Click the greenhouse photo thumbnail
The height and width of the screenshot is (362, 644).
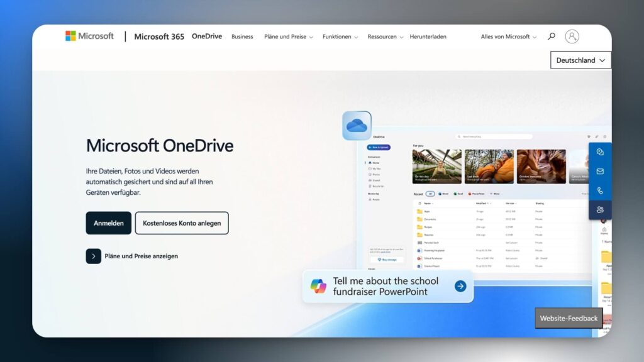click(x=436, y=166)
